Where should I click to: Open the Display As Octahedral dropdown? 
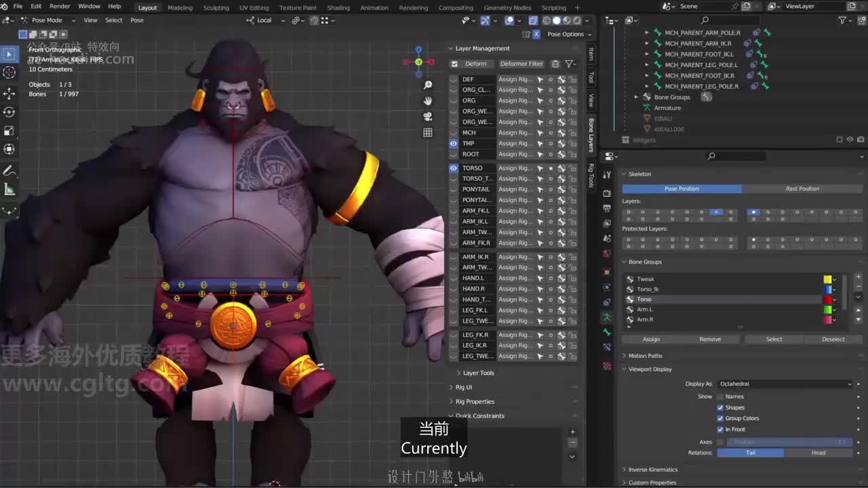click(x=785, y=384)
